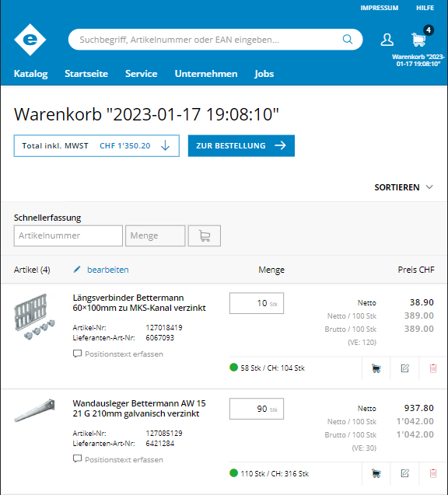Focus the Artikelnummer quick entry field
448x495 pixels.
pos(68,235)
